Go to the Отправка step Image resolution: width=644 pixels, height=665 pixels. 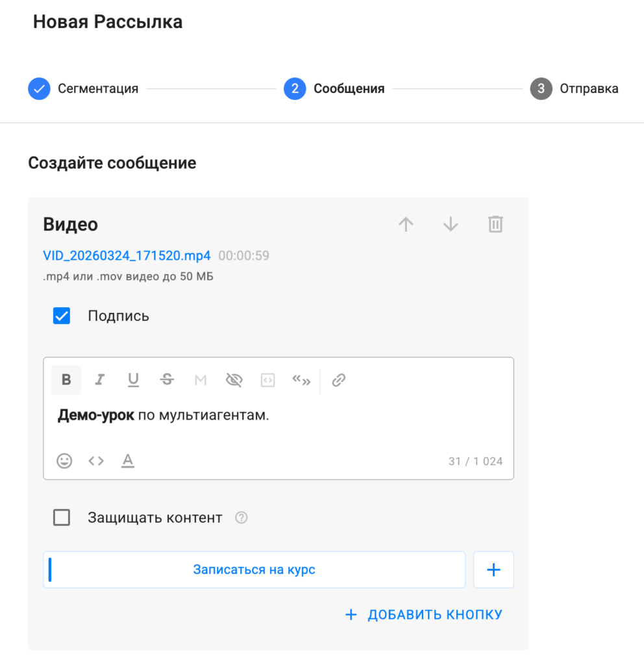pos(574,89)
